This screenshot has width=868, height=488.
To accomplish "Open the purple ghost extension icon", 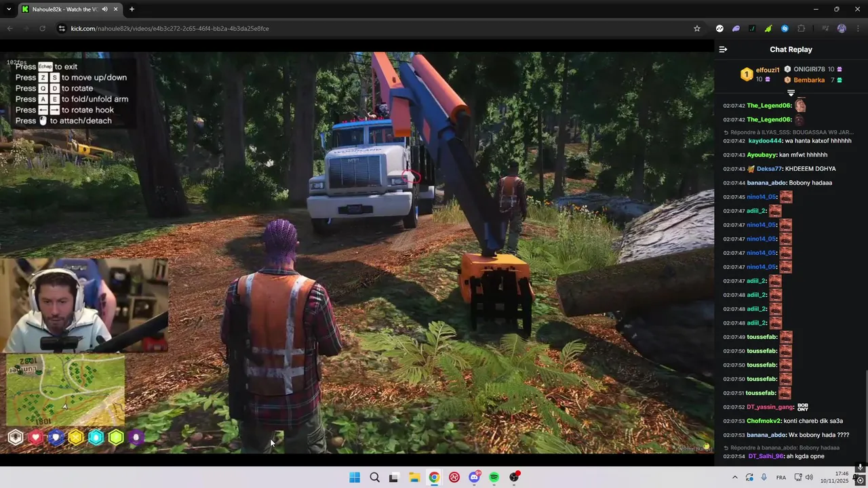I will (736, 28).
